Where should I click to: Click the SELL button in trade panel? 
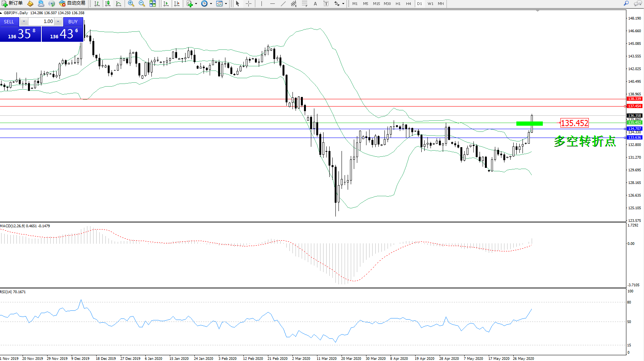(x=9, y=22)
